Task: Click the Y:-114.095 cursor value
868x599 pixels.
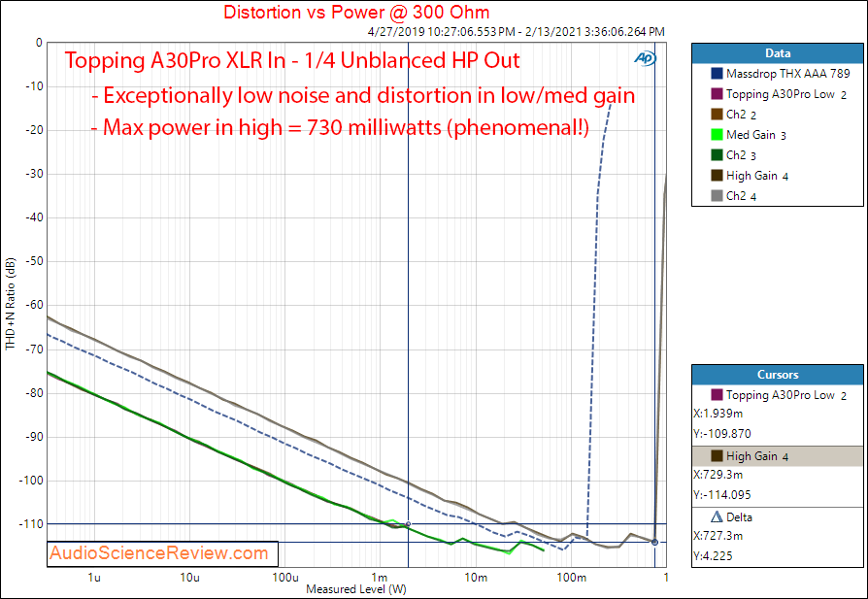Action: pyautogui.click(x=721, y=495)
